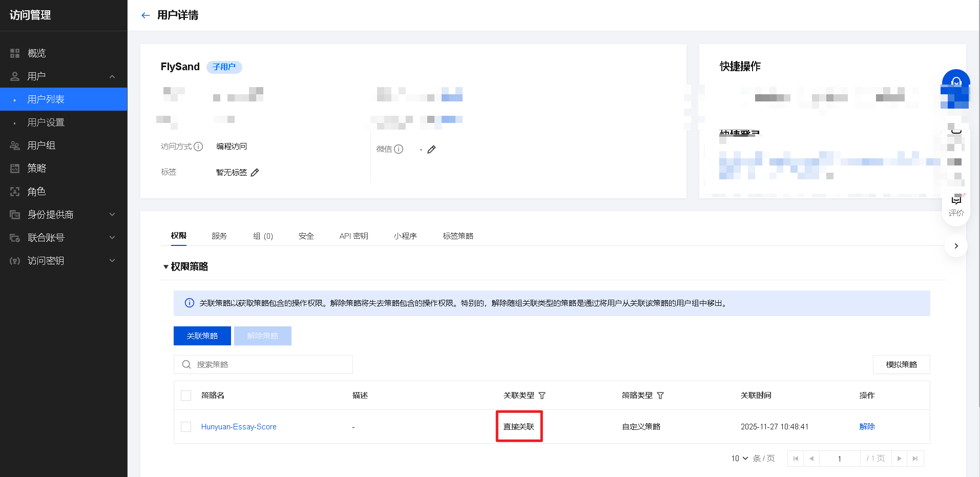Screen dimensions: 980x477
Task: Focus the 搜索策略 search field
Action: pos(263,365)
